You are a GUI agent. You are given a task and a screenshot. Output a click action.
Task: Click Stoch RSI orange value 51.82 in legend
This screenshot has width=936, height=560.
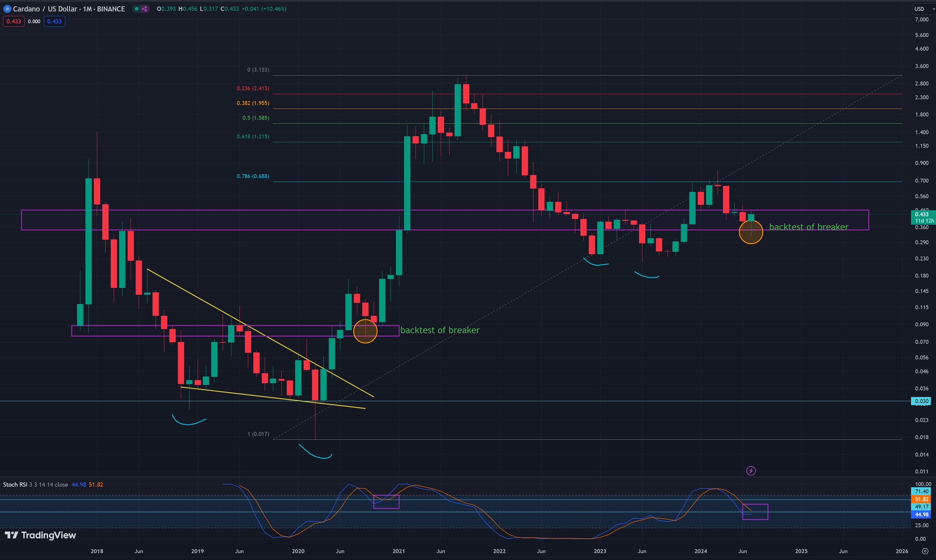tap(96, 485)
